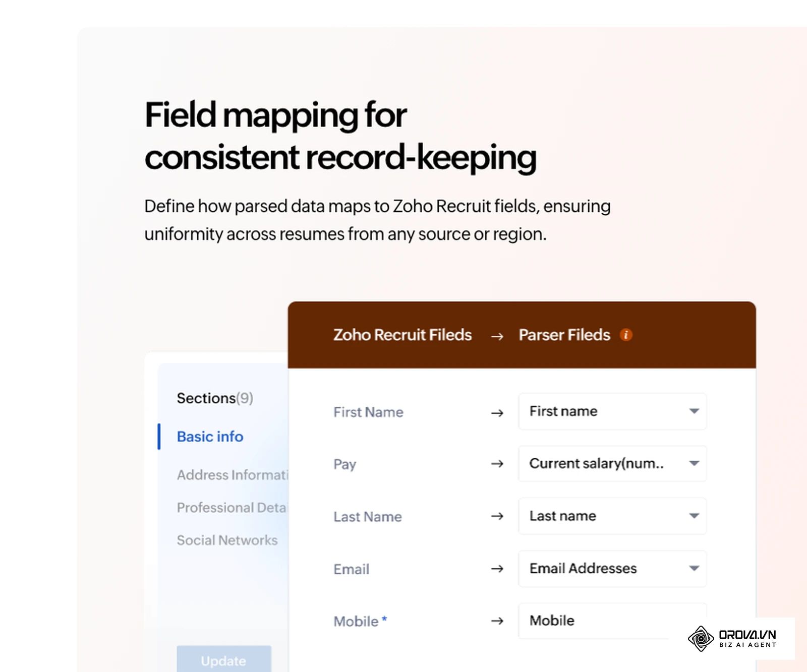Select the Address Information section
The height and width of the screenshot is (672, 807).
pos(233,475)
